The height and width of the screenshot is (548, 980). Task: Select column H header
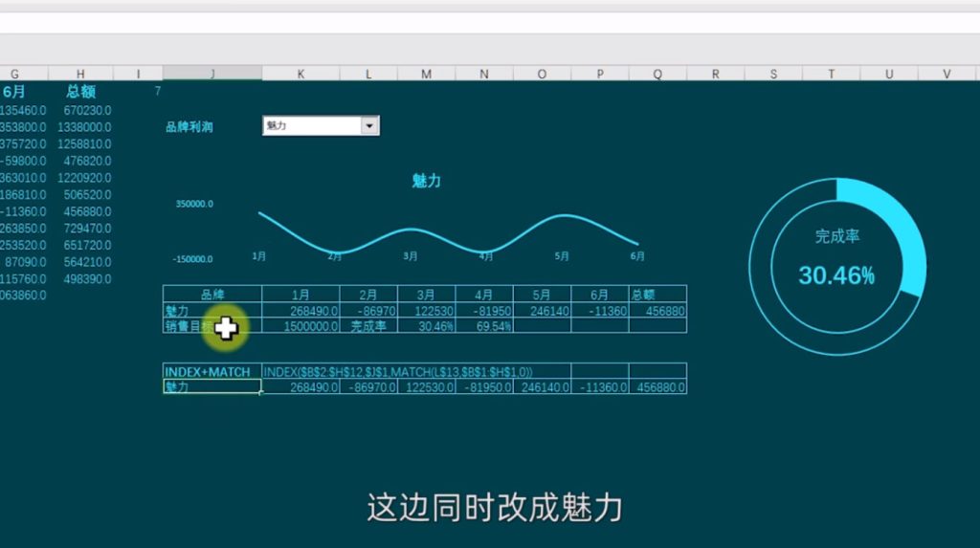click(80, 74)
